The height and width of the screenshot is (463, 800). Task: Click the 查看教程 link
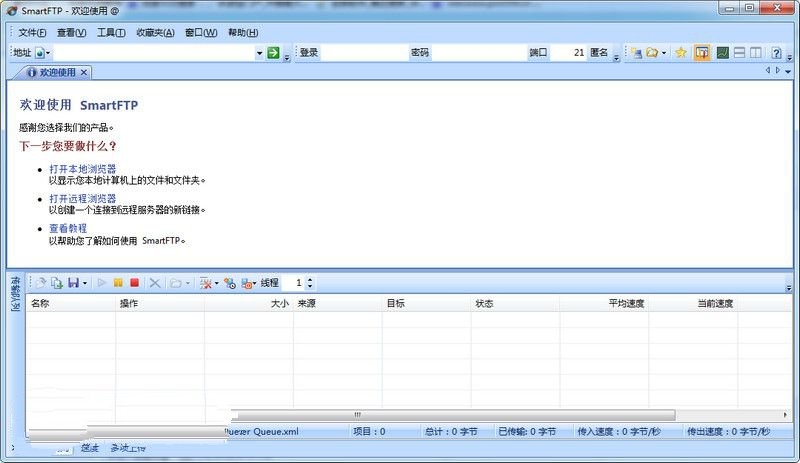coord(68,228)
